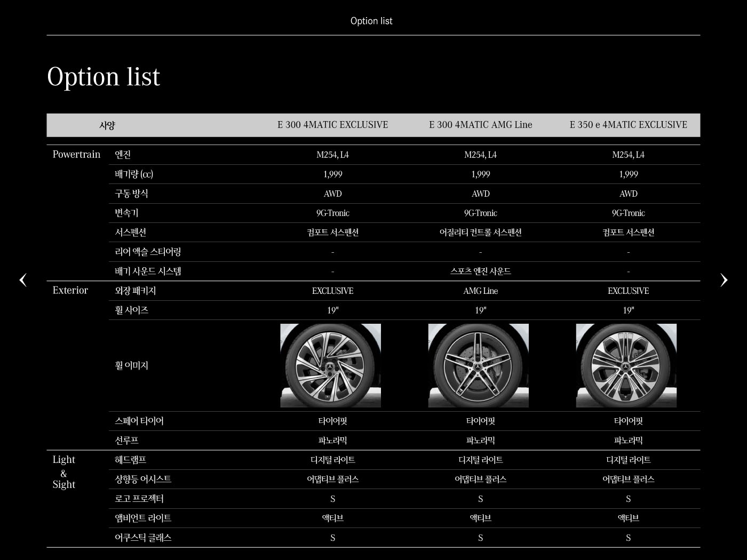The image size is (747, 560).
Task: Click the 사양 header cell
Action: 107,125
